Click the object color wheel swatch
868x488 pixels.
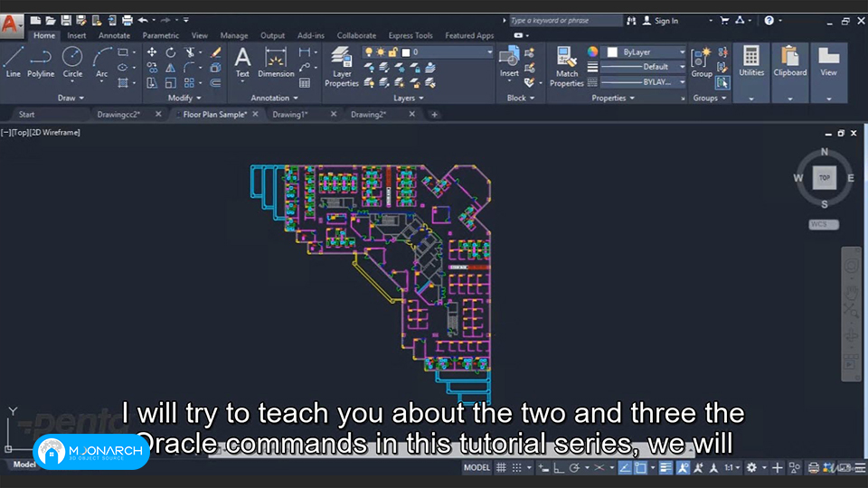coord(592,52)
